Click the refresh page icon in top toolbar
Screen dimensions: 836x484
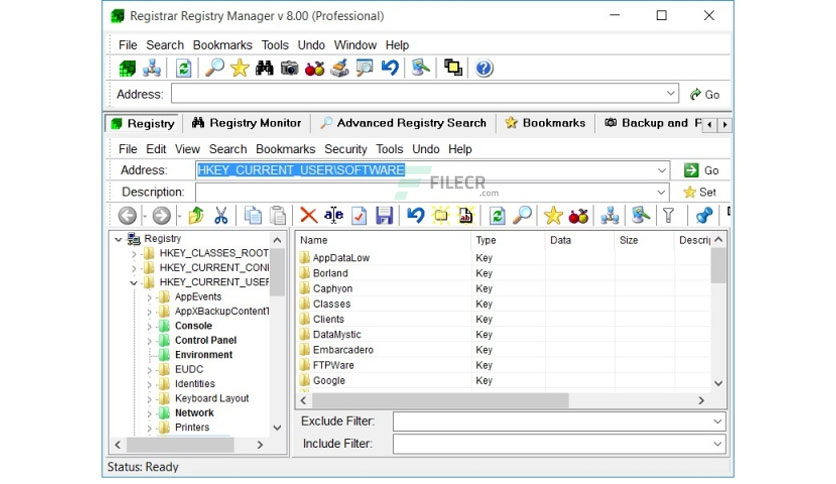[x=183, y=68]
